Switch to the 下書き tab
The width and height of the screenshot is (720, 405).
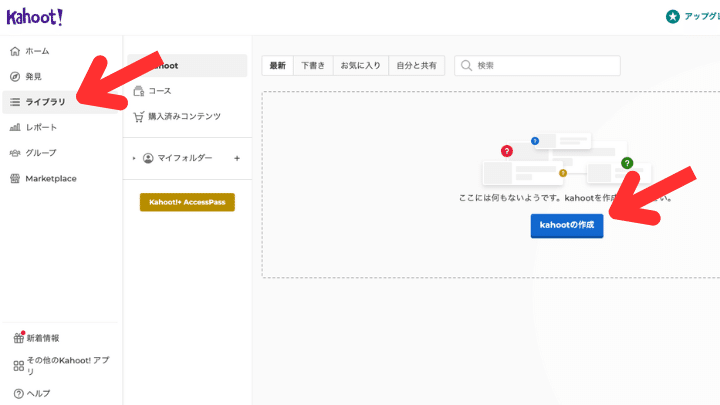tap(313, 66)
